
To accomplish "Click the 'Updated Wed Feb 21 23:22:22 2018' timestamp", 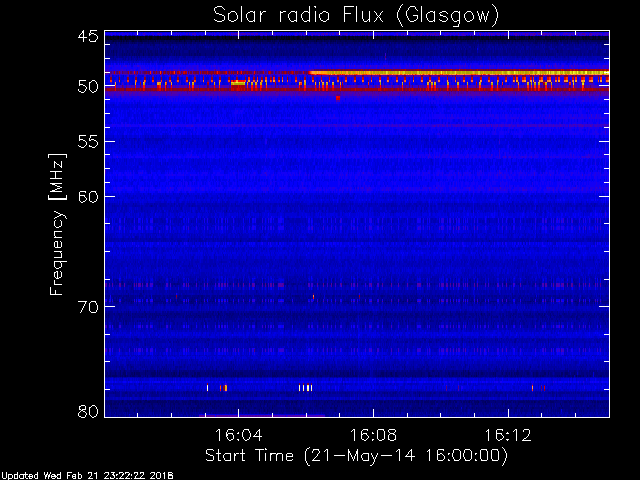I will [87, 476].
